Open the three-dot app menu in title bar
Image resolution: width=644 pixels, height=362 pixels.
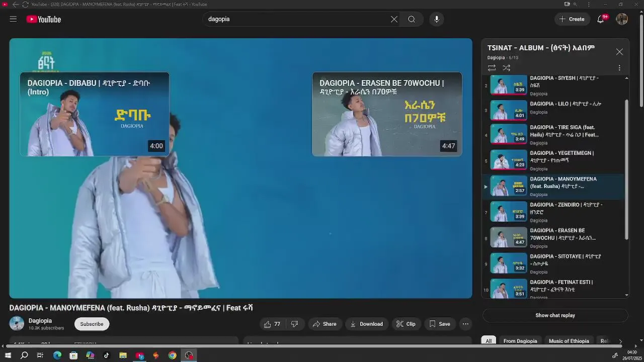589,4
